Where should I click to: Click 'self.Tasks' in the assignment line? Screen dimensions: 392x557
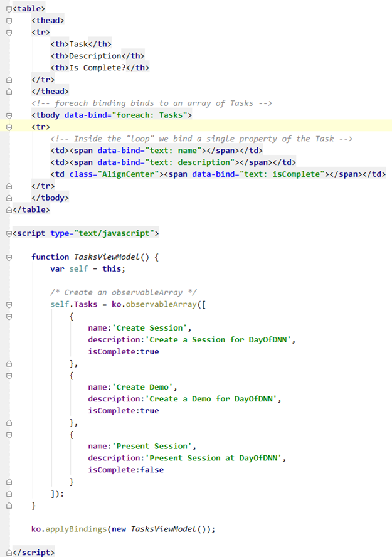point(74,304)
